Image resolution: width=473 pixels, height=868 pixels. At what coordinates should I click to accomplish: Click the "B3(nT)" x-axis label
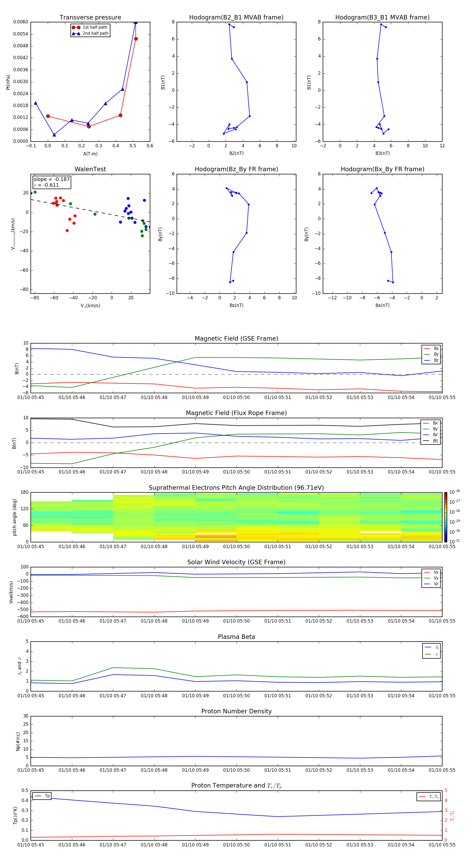point(382,153)
